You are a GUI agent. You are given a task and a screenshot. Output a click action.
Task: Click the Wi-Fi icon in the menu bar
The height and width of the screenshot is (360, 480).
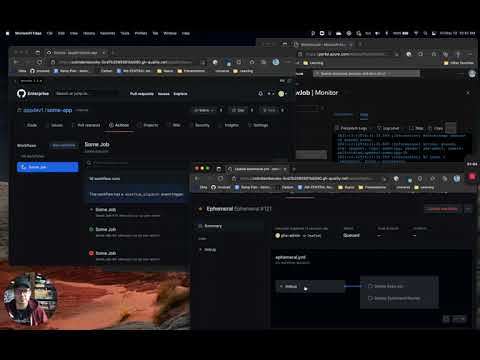(x=416, y=33)
